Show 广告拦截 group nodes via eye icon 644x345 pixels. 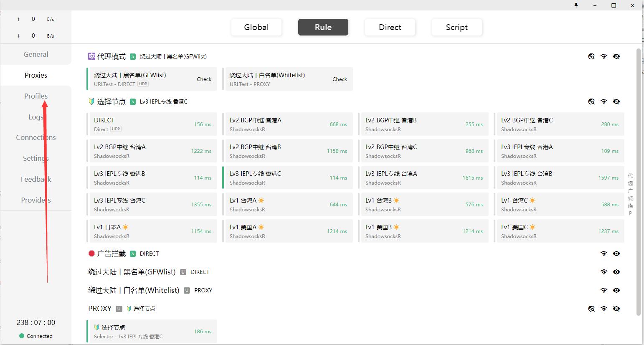(616, 254)
